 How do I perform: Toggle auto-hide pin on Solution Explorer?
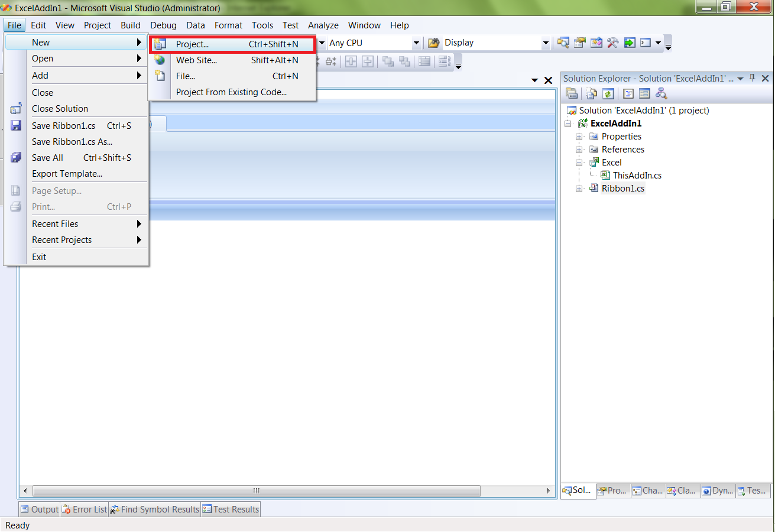point(753,78)
